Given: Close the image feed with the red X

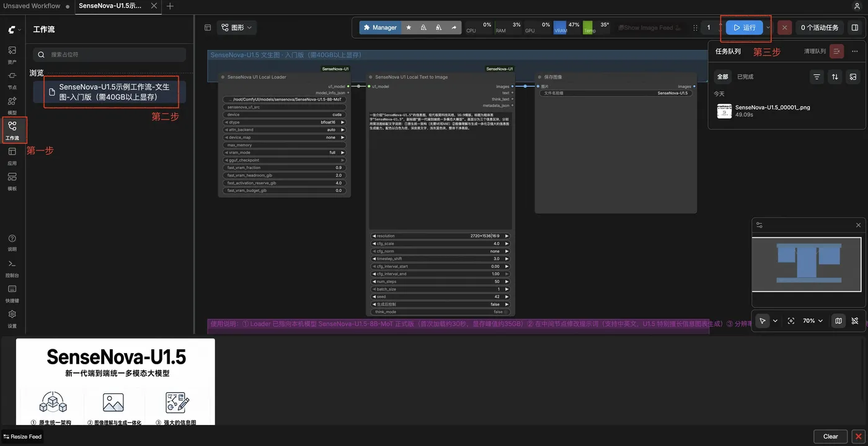Looking at the screenshot, I should pos(858,437).
